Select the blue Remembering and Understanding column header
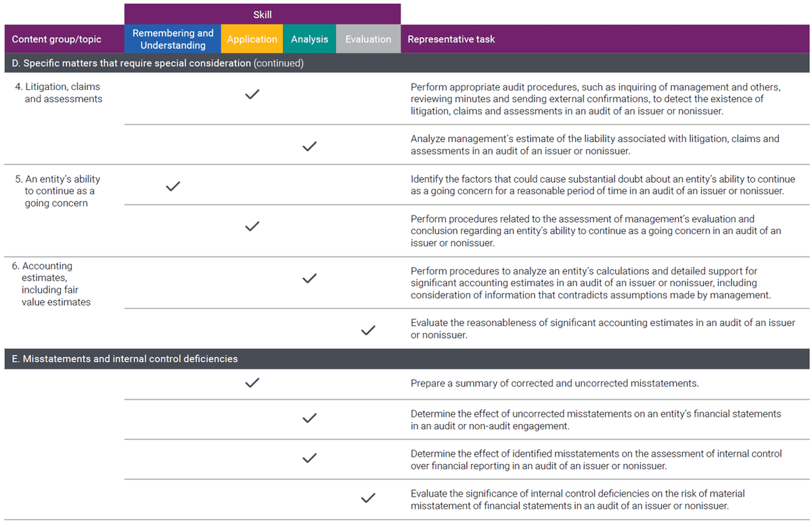 [173, 39]
